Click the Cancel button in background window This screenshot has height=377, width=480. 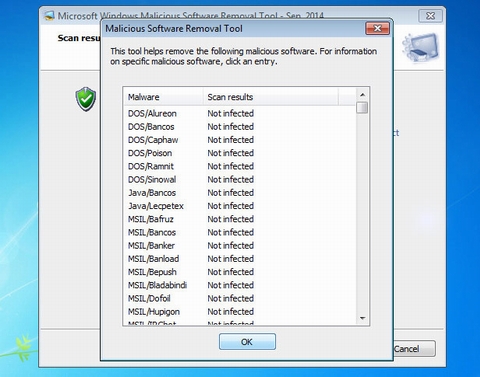click(x=414, y=349)
